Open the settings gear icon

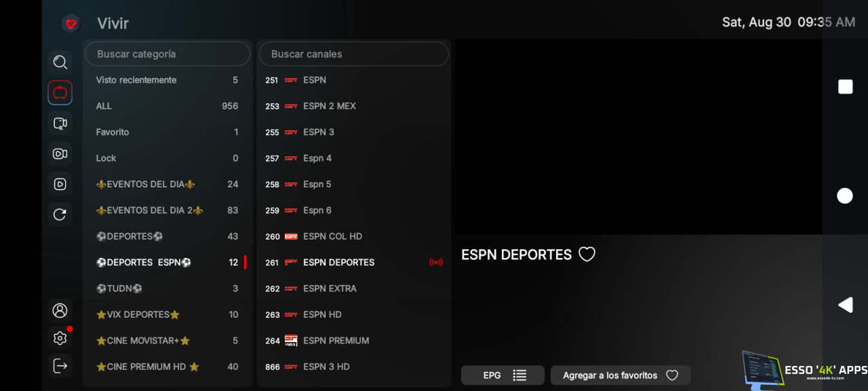[60, 338]
